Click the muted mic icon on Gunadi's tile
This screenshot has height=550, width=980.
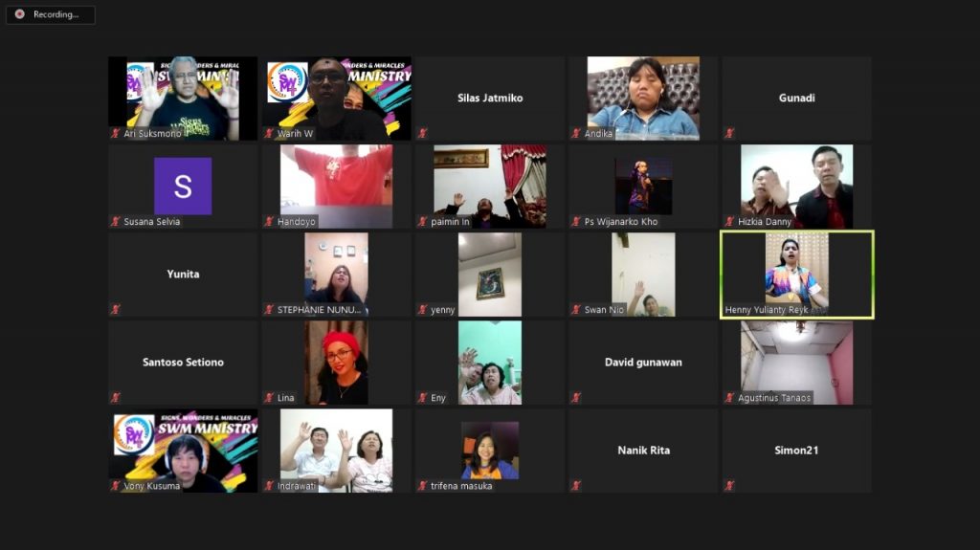pos(730,134)
